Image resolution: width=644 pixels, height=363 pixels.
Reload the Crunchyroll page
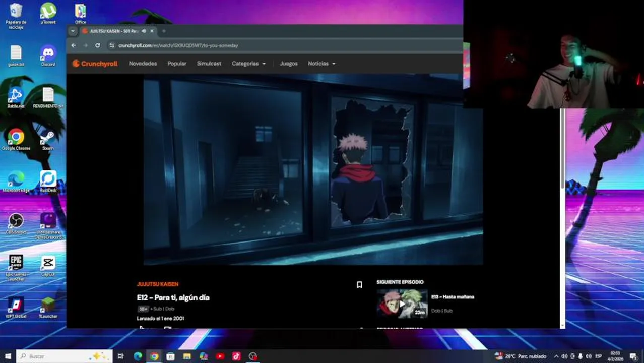(x=97, y=45)
